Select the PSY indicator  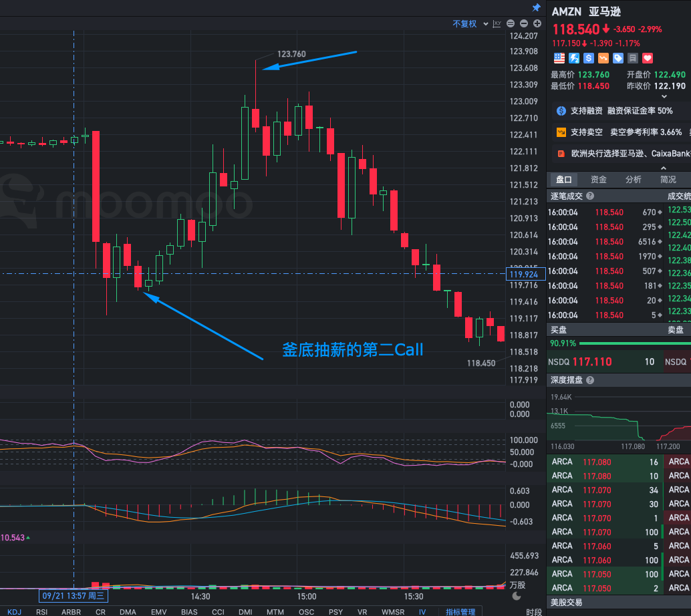335,611
